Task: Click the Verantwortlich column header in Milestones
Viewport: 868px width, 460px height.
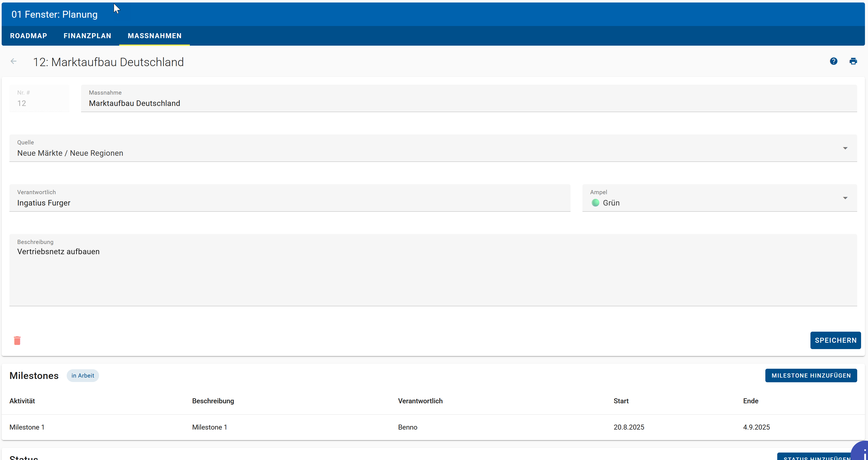Action: pyautogui.click(x=420, y=401)
